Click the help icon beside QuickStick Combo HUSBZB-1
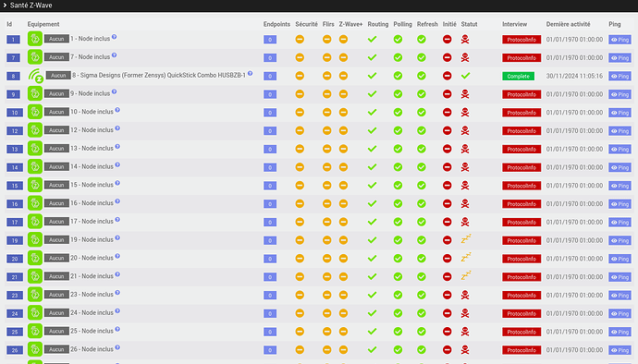Image resolution: width=638 pixels, height=364 pixels. [x=251, y=74]
